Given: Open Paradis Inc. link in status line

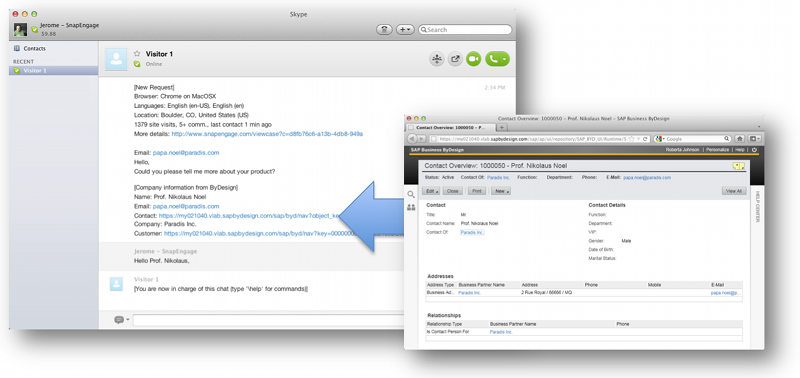Looking at the screenshot, I should 498,178.
